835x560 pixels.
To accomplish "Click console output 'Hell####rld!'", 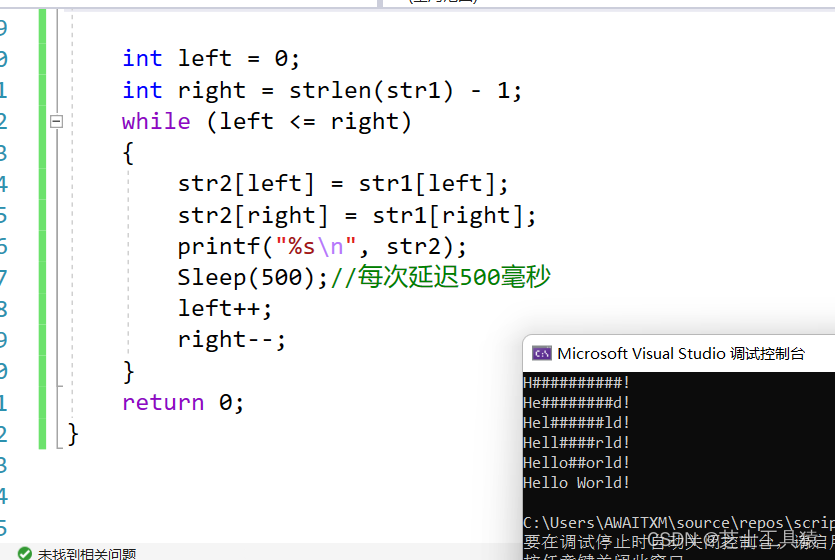I will (x=576, y=443).
